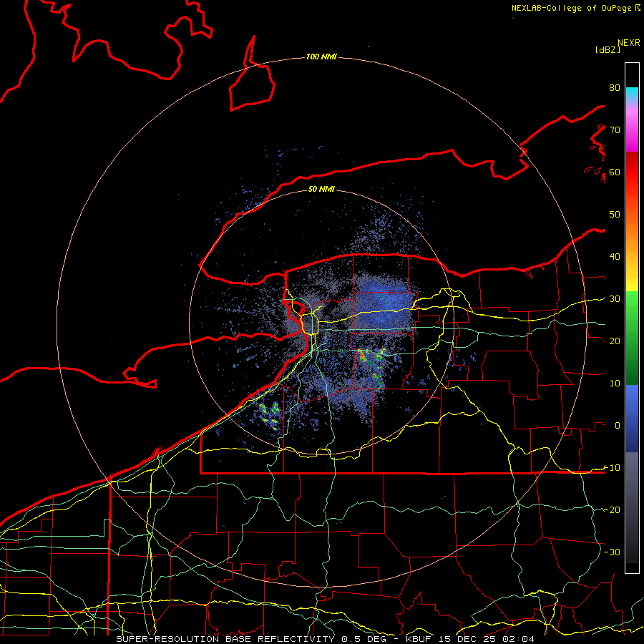Click the 10 value on the dBZ scale
The height and width of the screenshot is (644, 644).
(615, 384)
